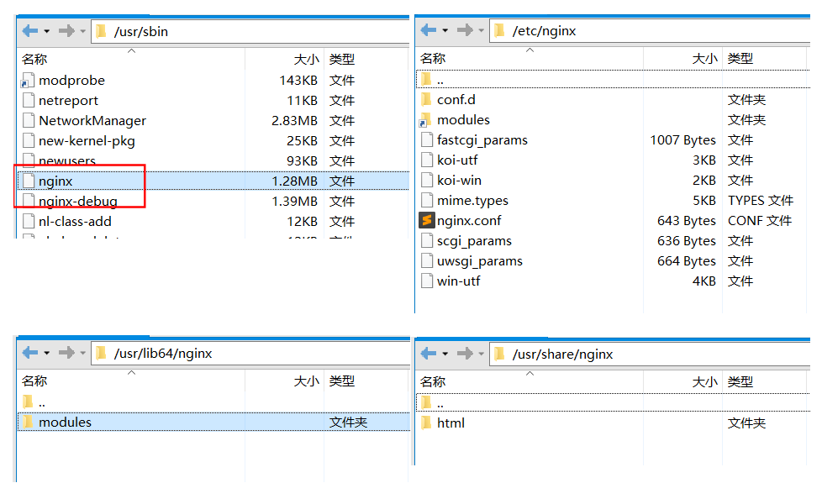Sort /usr/lib64/nginx list by 名称 column
This screenshot has height=504, width=822.
(x=35, y=381)
